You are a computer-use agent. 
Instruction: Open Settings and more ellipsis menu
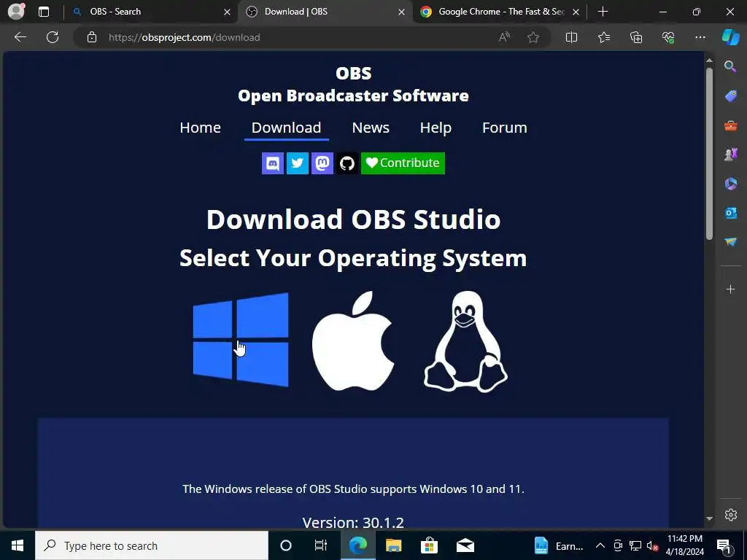coord(700,37)
